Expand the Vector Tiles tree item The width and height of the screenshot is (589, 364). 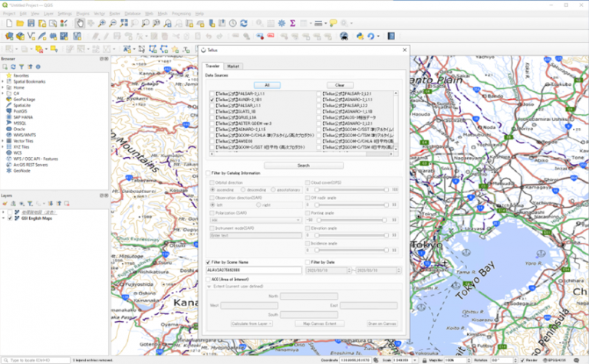[x=3, y=141]
